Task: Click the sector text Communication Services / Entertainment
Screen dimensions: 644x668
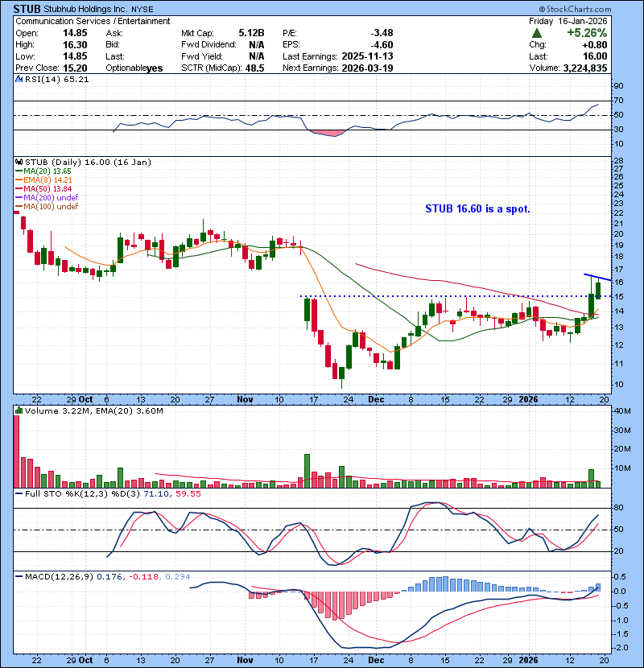Action: click(x=93, y=21)
